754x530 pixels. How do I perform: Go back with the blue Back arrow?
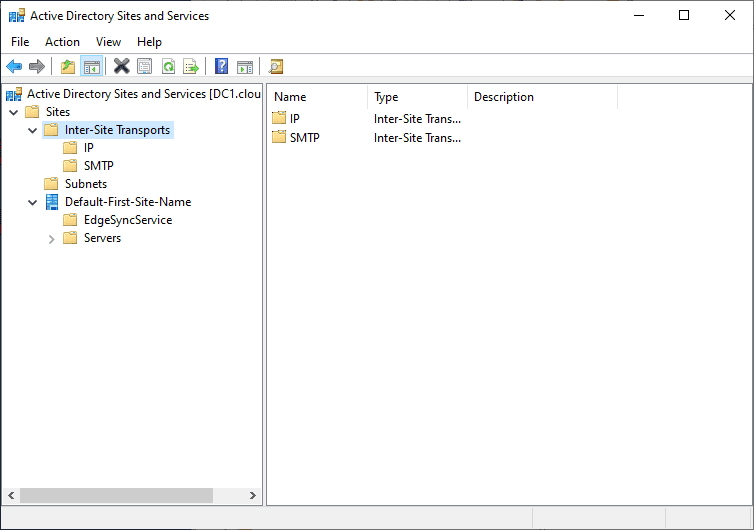(x=14, y=66)
